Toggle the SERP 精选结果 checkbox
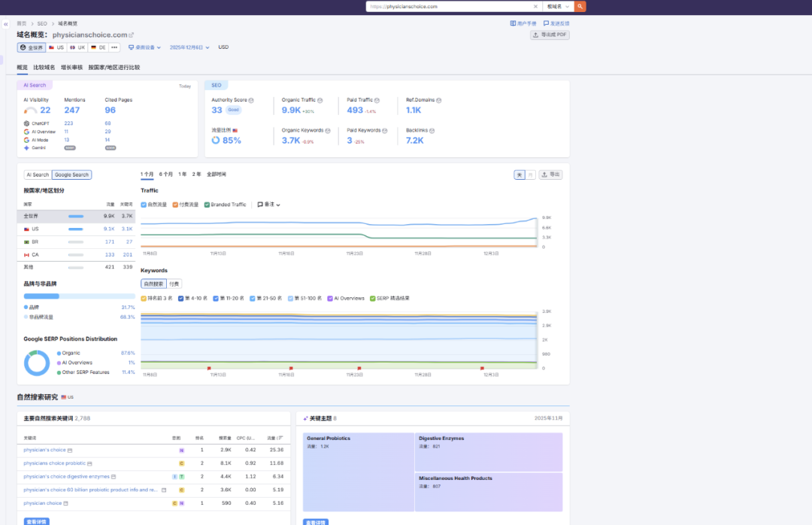Viewport: 812px width, 525px height. pos(372,299)
